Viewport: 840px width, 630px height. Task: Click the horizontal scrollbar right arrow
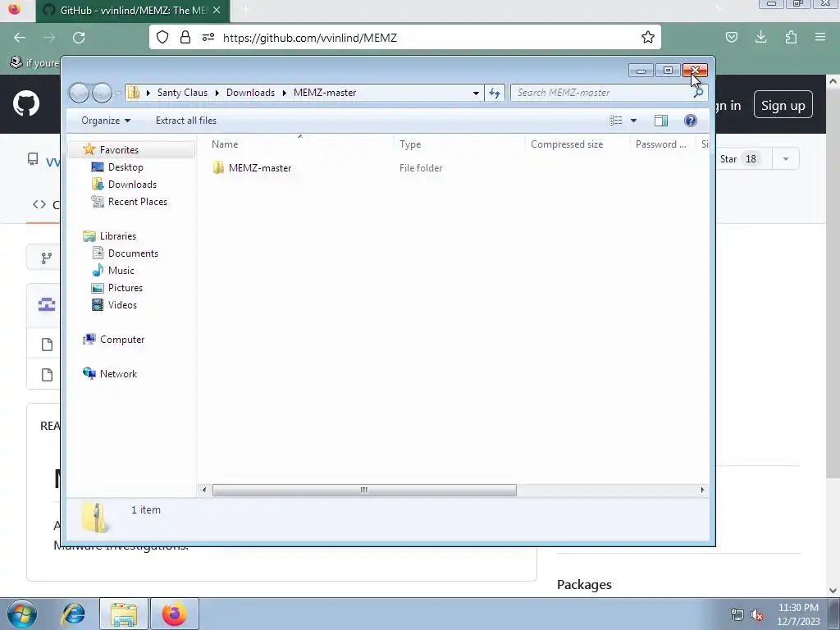click(702, 490)
